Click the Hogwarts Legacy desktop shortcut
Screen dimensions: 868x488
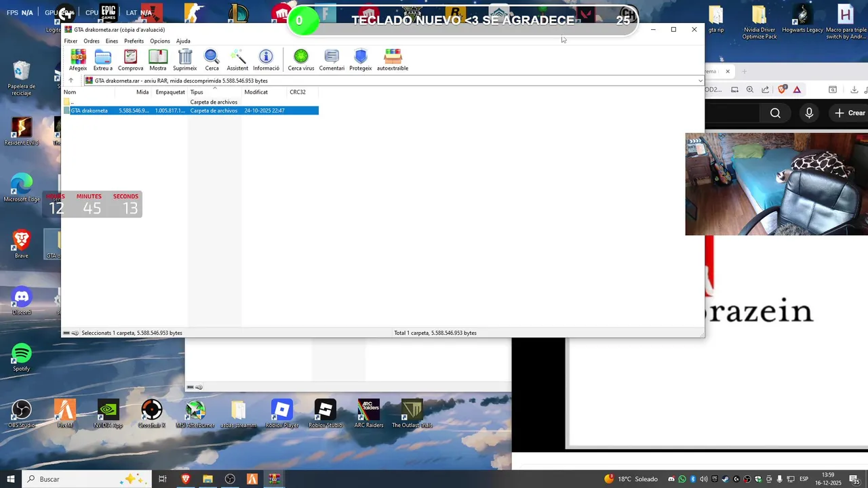pos(803,19)
